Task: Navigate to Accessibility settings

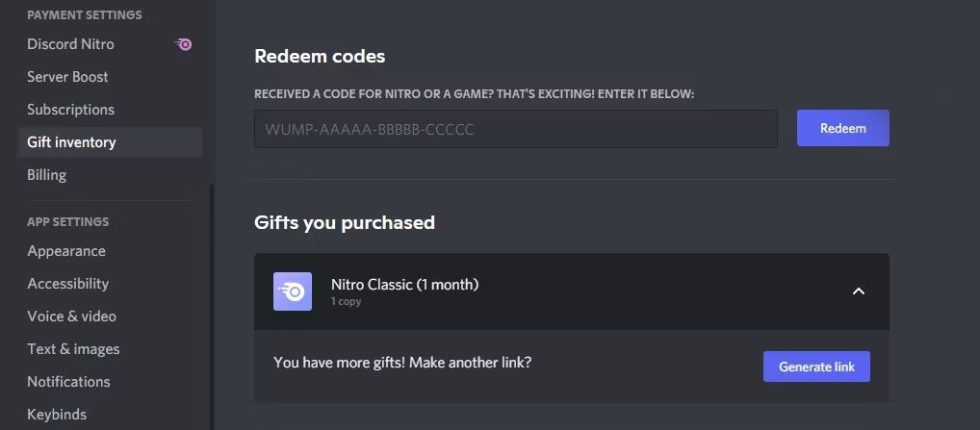Action: (67, 284)
